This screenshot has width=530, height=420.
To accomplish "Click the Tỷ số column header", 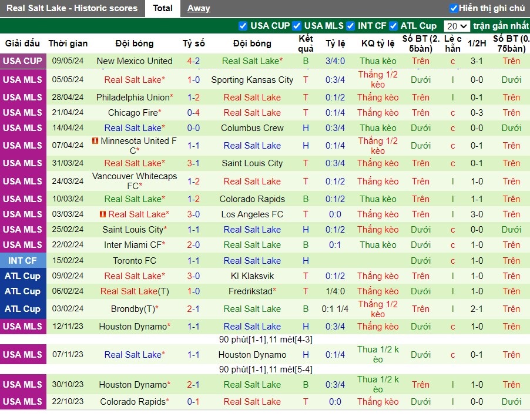I will click(x=194, y=43).
